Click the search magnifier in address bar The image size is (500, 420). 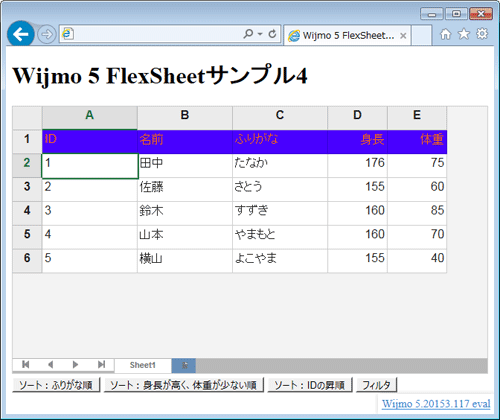coord(248,34)
